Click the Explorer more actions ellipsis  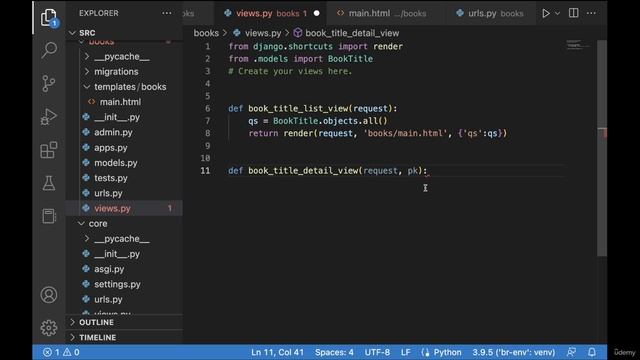(167, 13)
